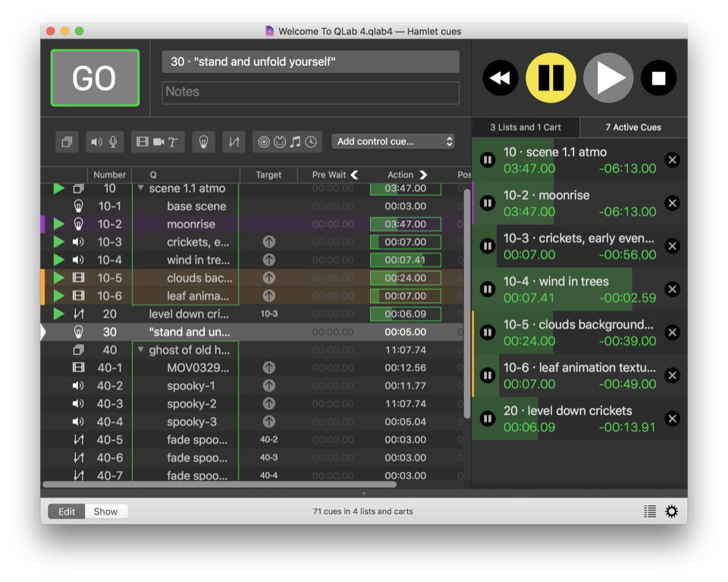The width and height of the screenshot is (728, 582).
Task: Click the Group cue toolbar icon
Action: click(67, 142)
